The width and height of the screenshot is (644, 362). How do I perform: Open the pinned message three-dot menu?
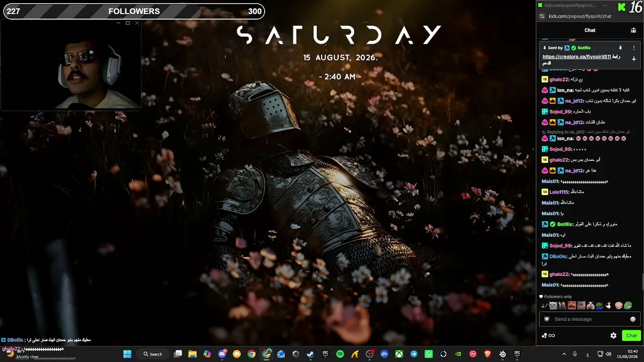pyautogui.click(x=634, y=48)
